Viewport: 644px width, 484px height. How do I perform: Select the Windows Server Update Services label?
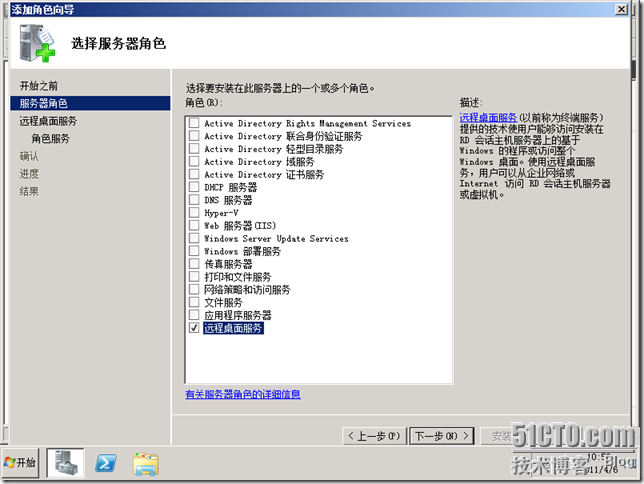(x=276, y=238)
